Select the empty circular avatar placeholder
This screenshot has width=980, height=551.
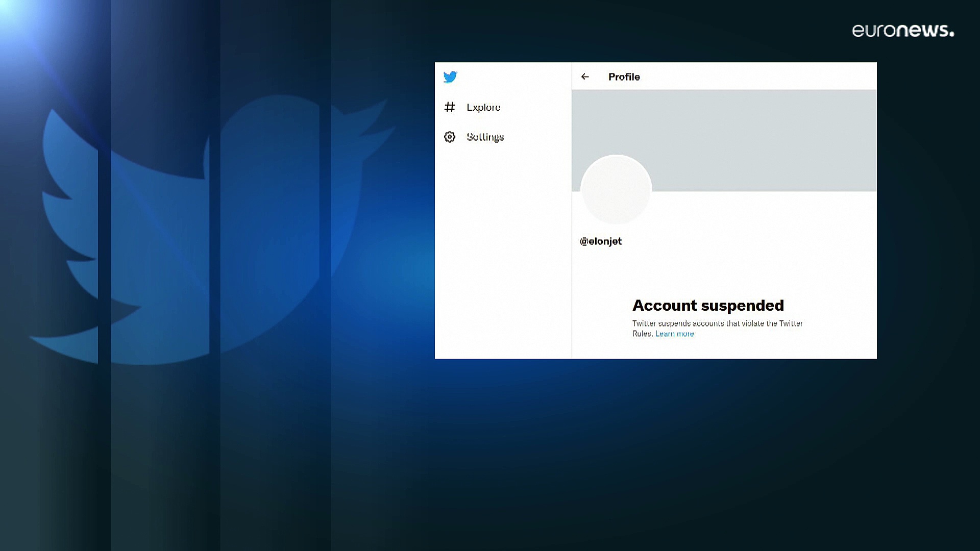(617, 190)
